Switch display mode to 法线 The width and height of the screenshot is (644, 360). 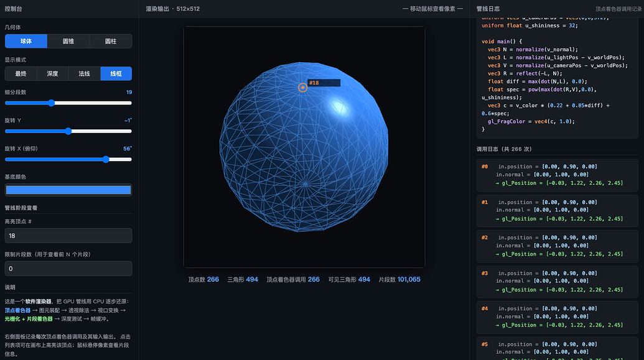[x=84, y=73]
